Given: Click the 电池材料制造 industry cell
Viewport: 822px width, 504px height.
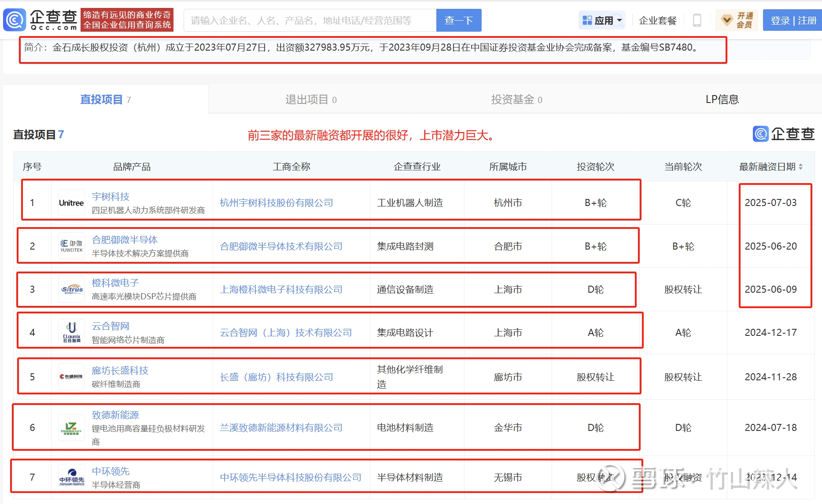Looking at the screenshot, I should [x=405, y=428].
